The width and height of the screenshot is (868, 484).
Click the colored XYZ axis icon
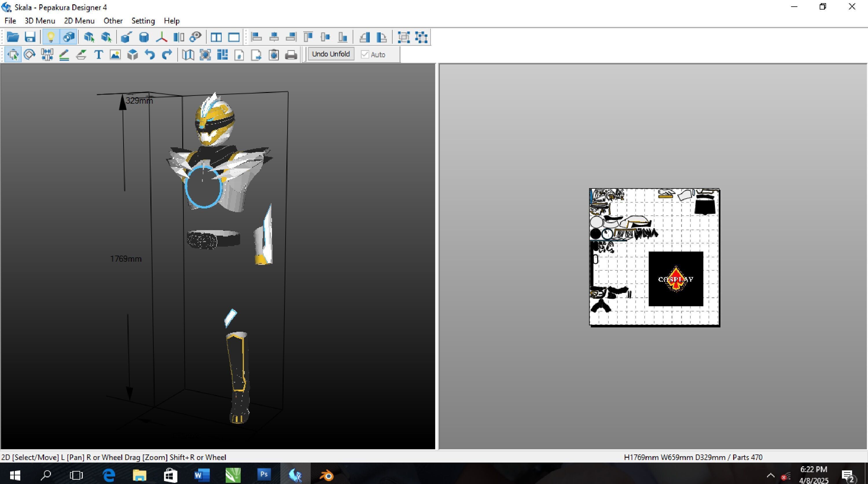coord(161,37)
